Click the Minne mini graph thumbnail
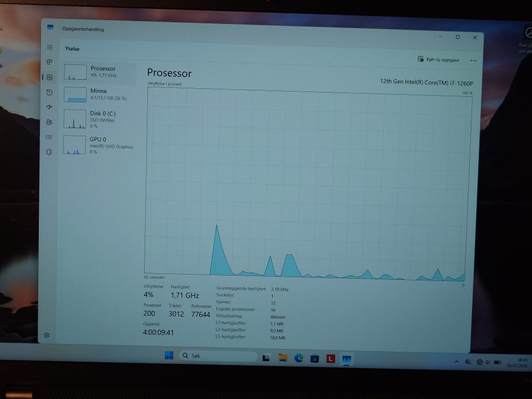 click(x=75, y=94)
